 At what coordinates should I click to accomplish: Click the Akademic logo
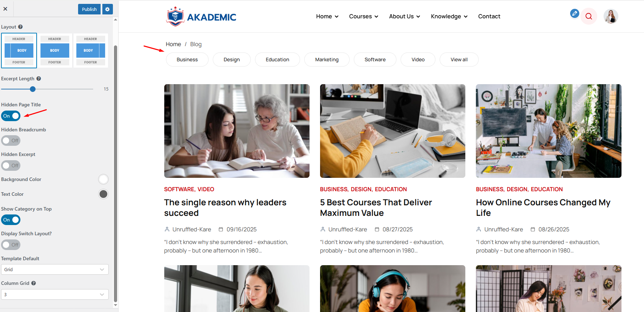click(x=201, y=17)
